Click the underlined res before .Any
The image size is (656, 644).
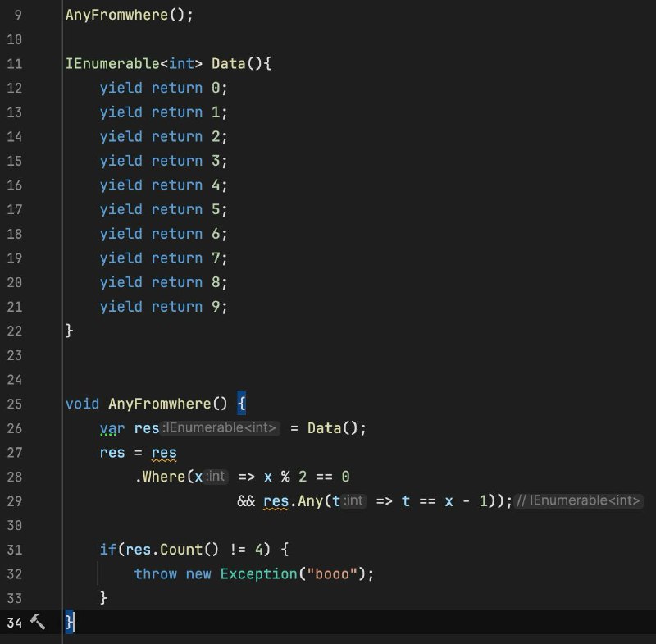point(276,501)
